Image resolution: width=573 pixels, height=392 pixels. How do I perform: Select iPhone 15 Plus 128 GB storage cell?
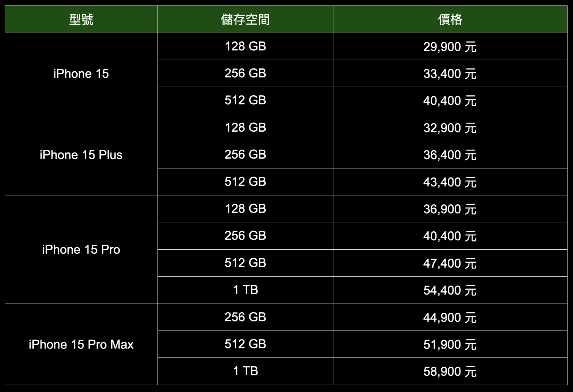click(x=245, y=128)
